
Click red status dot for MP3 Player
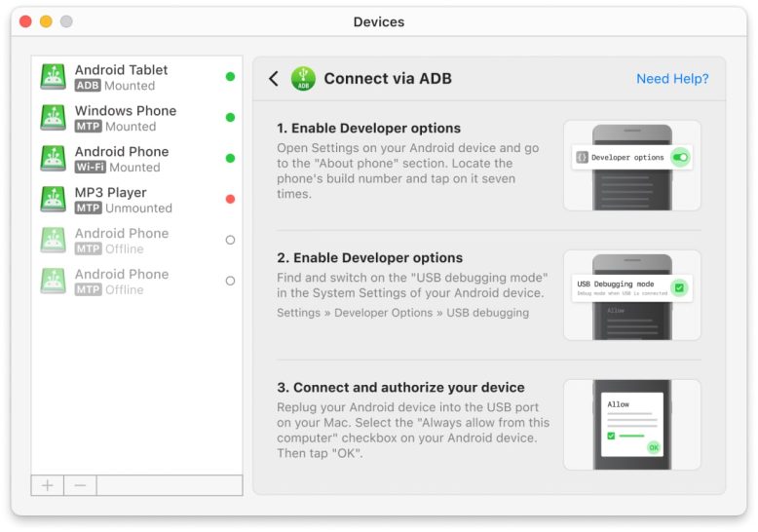click(230, 199)
